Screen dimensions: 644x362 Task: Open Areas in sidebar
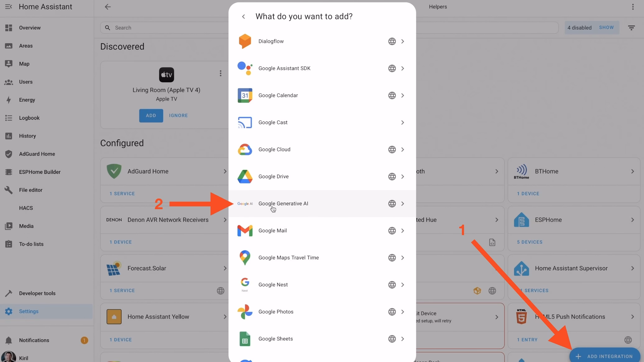click(x=47, y=46)
